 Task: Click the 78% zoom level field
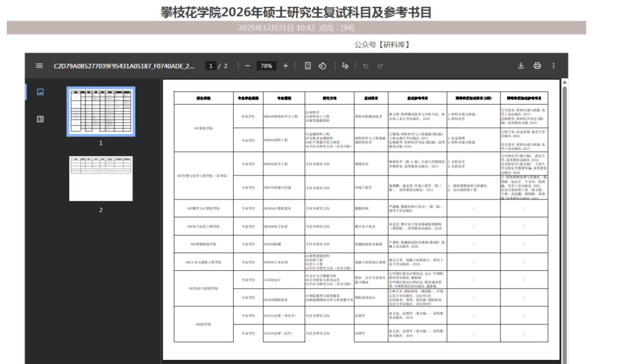pyautogui.click(x=266, y=66)
